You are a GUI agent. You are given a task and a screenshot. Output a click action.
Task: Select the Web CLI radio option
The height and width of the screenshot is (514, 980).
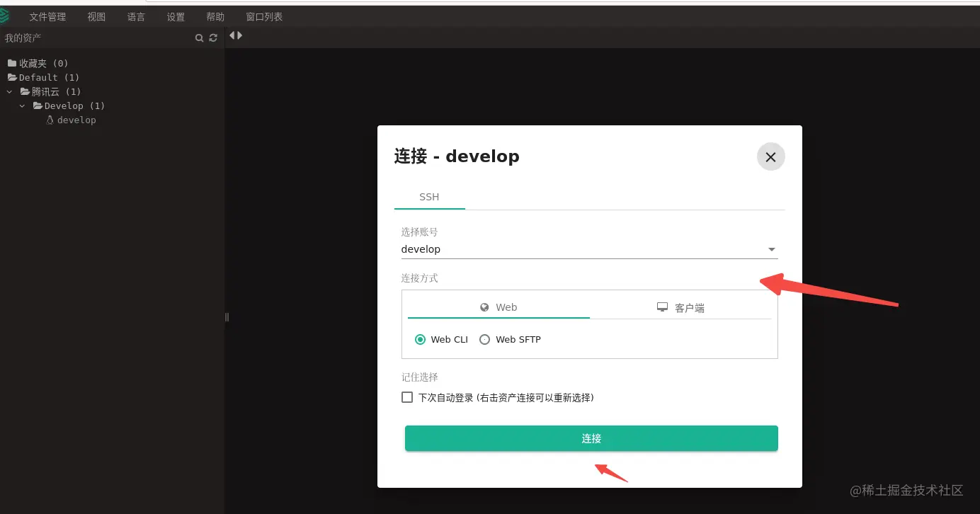coord(420,340)
